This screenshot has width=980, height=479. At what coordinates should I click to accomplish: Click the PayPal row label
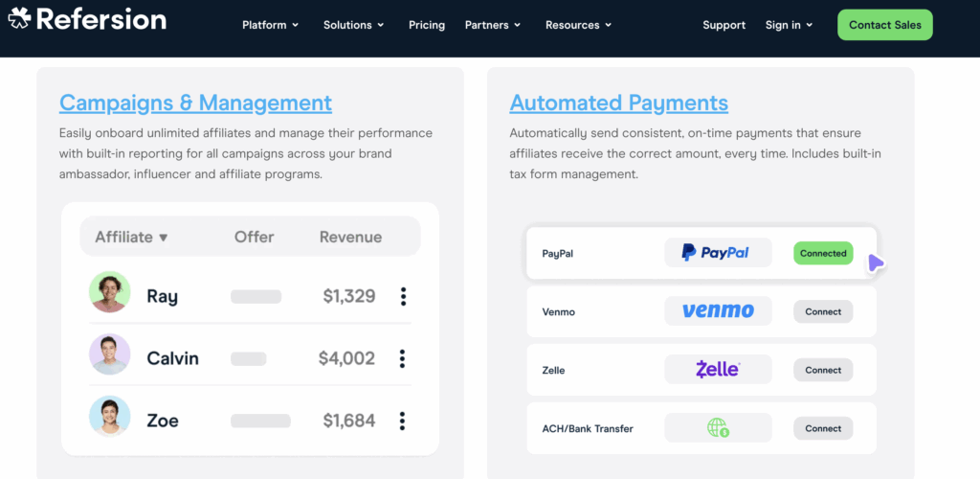(558, 254)
